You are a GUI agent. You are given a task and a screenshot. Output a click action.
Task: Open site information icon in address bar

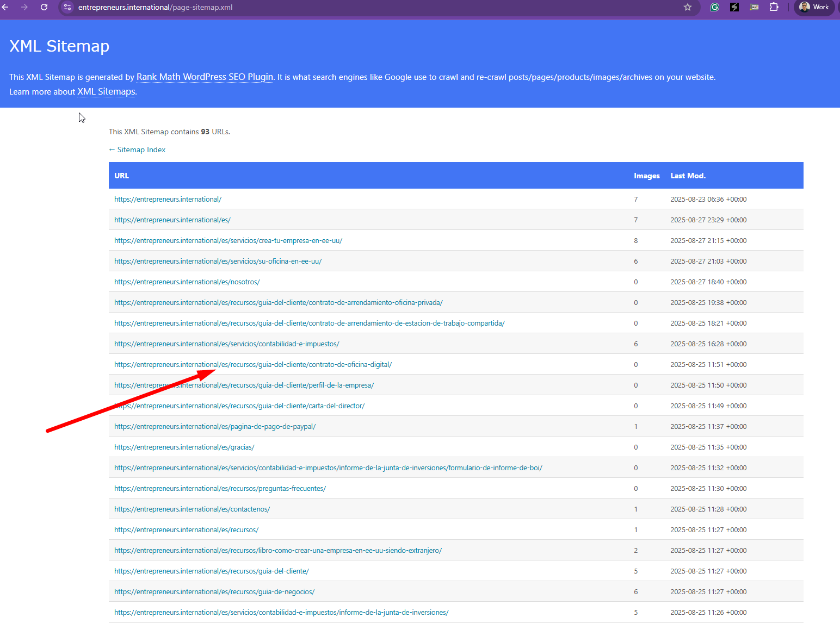point(67,7)
